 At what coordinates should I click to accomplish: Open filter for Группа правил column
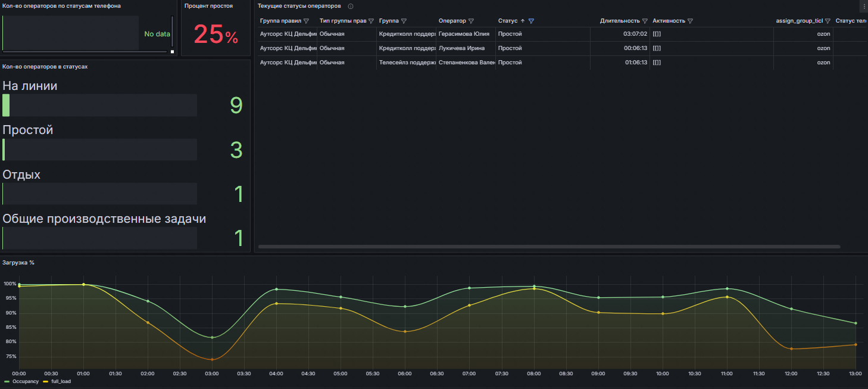point(306,21)
